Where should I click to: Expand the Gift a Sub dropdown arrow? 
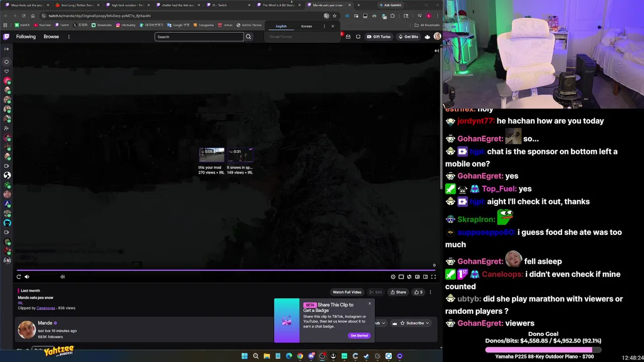[x=383, y=323]
